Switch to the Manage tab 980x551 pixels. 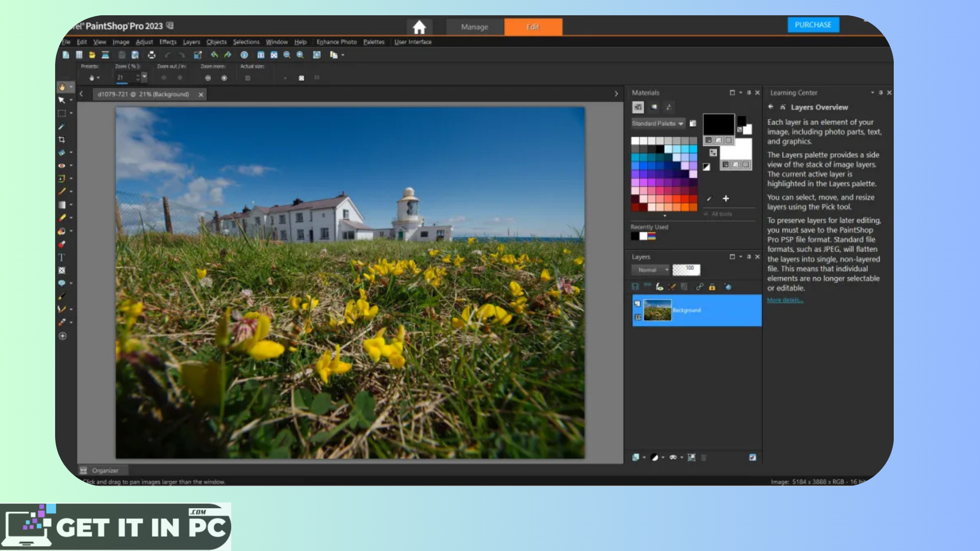[475, 27]
